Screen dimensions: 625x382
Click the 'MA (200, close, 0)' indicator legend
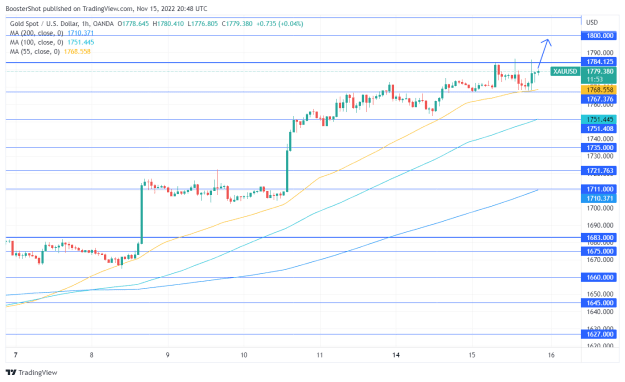(36, 33)
